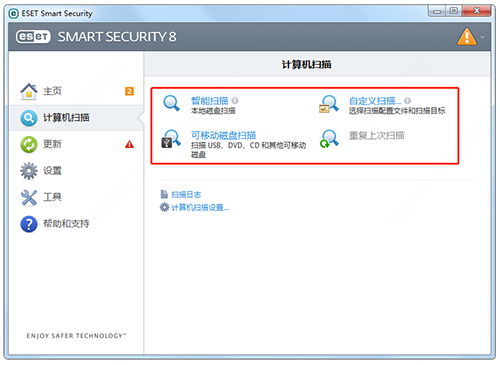Screen dimensions: 500x365
Task: Click the wrench tools icon in sidebar
Action: 29,197
